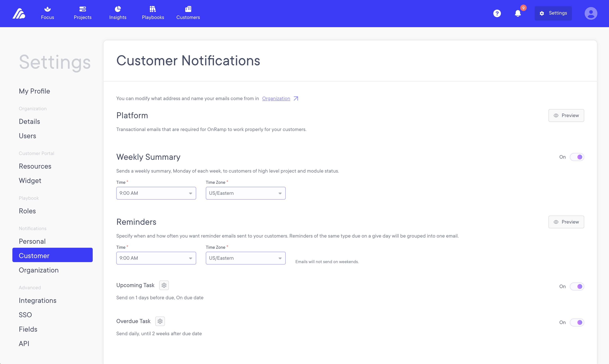The image size is (609, 364).
Task: Click the help question mark icon
Action: tap(497, 13)
